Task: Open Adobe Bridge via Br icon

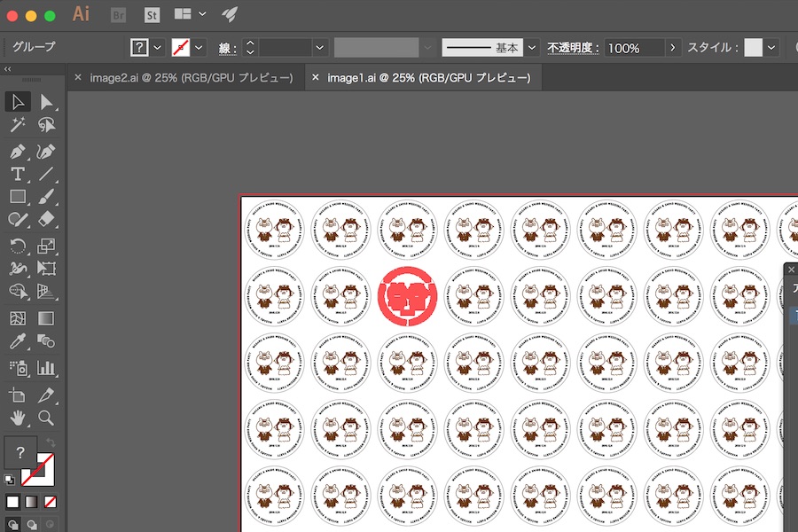Action: click(119, 14)
